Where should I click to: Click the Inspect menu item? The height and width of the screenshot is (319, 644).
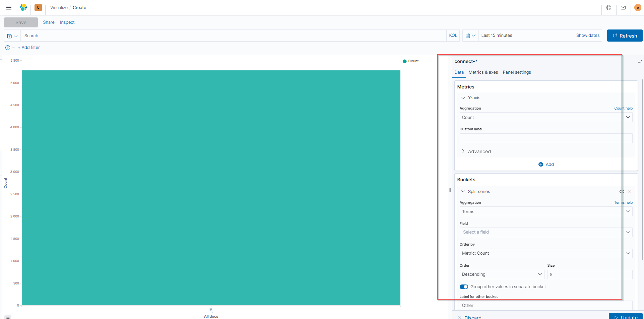pos(67,22)
